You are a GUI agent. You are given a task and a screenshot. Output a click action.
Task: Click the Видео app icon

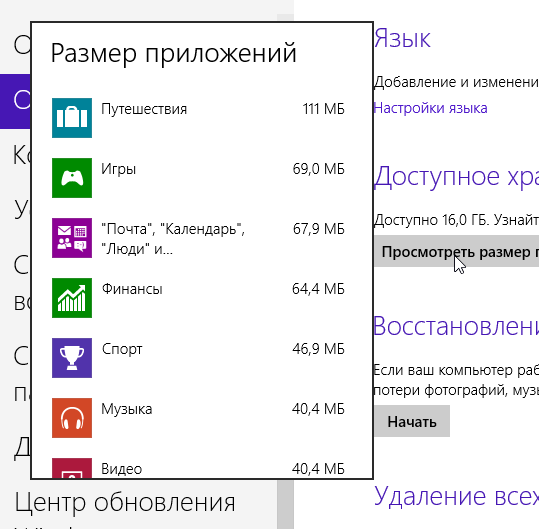[72, 468]
